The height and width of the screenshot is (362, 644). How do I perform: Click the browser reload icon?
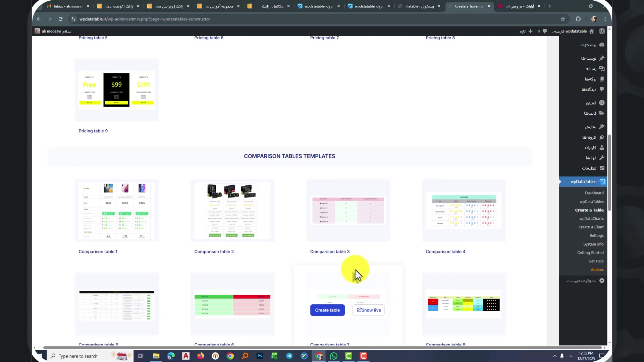(60, 19)
